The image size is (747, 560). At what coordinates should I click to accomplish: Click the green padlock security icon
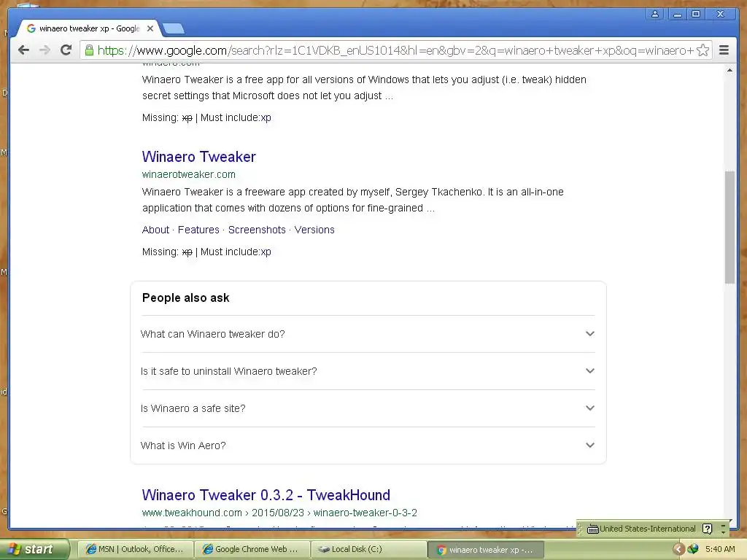point(89,50)
